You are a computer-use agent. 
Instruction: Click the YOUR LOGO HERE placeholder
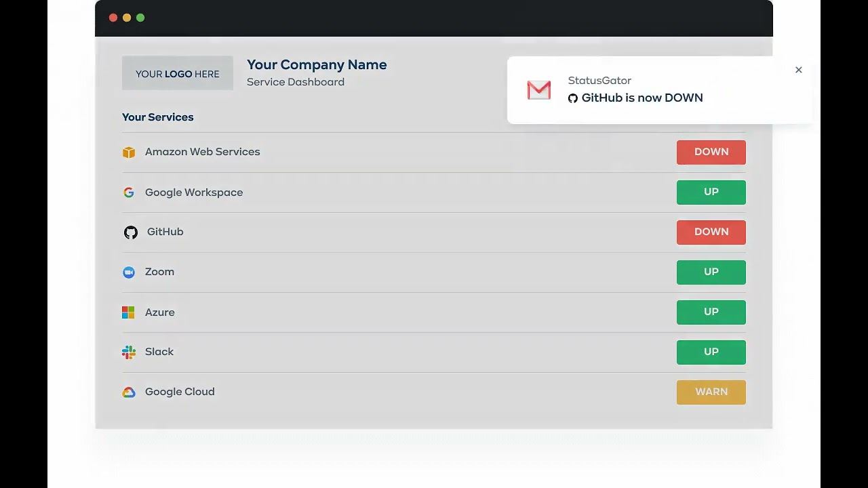178,73
